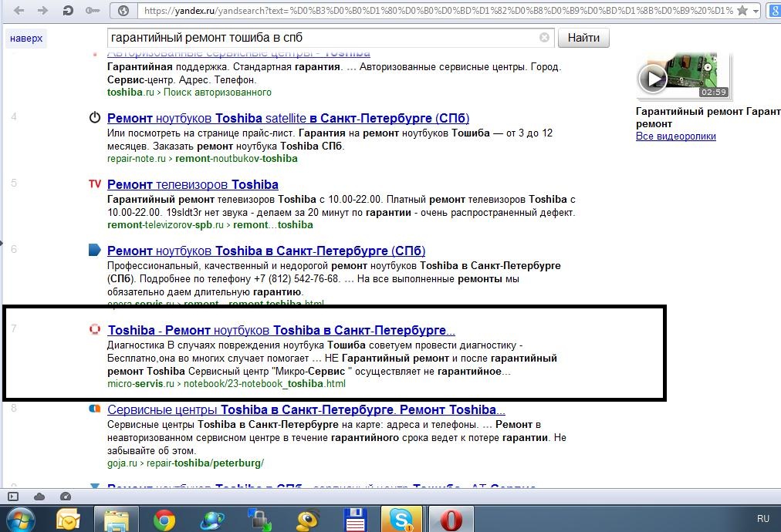This screenshot has width=781, height=532.
Task: Click the Opera Turbo gauge icon in status bar
Action: (x=66, y=497)
